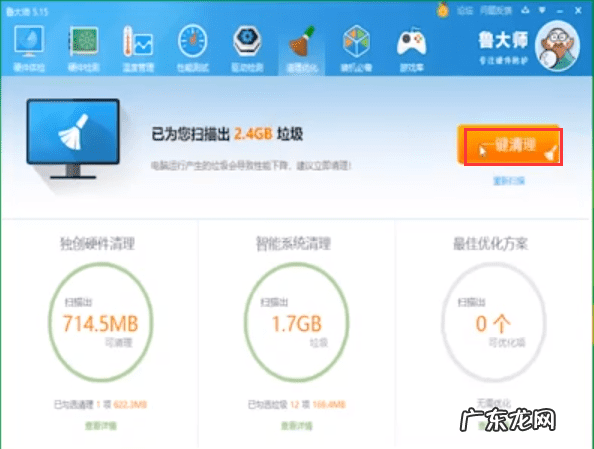Select the 清理优化 broom tab
The image size is (594, 449).
point(302,49)
